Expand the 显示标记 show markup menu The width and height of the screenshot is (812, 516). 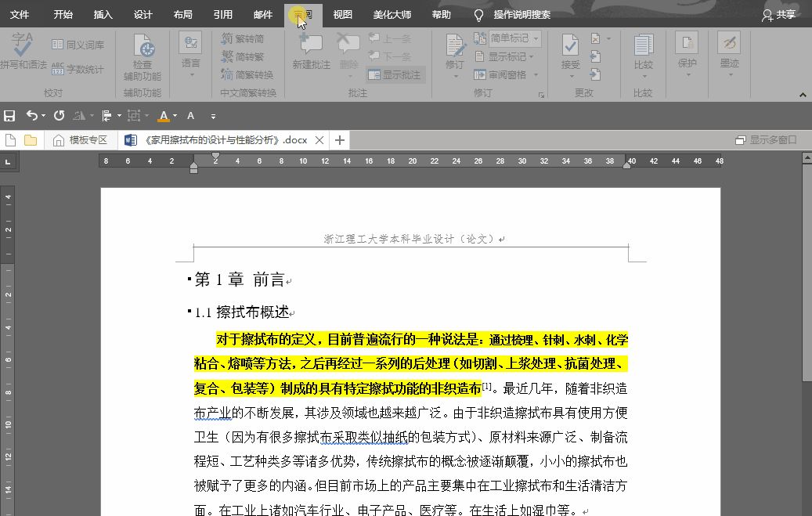[x=503, y=56]
